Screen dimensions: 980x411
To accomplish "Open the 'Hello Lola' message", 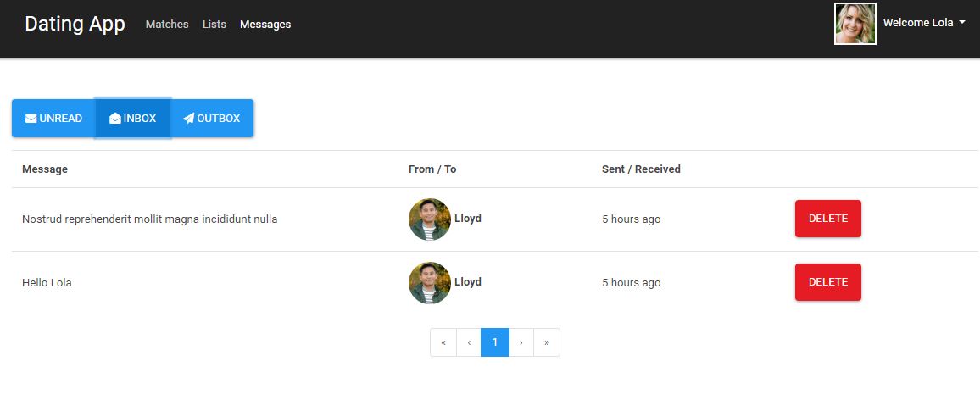I will pyautogui.click(x=47, y=283).
